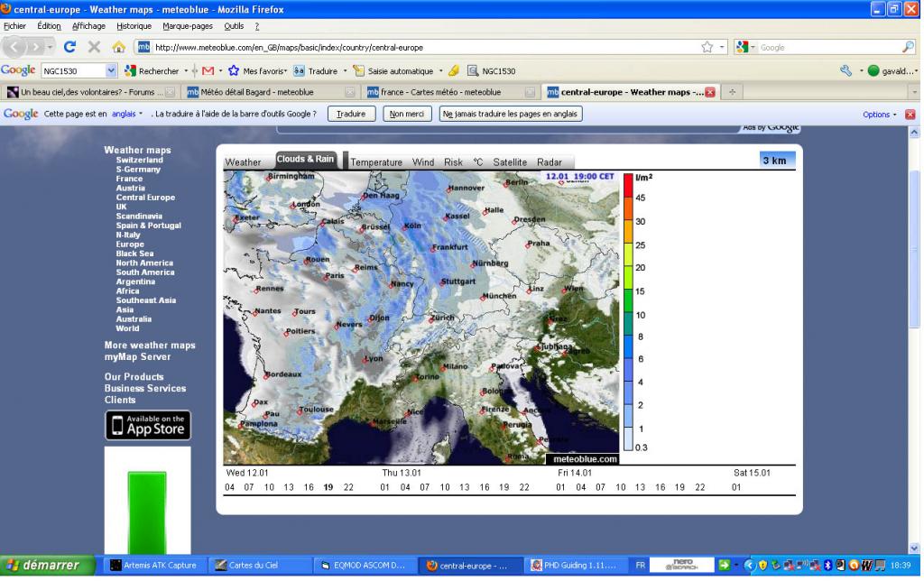Open Artemis ATK Capture in taskbar
The height and width of the screenshot is (581, 924).
coord(154,565)
